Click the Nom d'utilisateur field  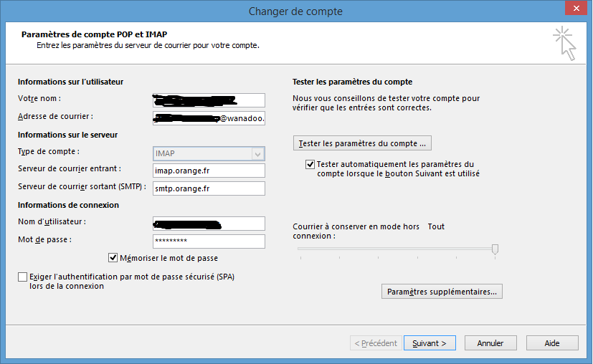[209, 224]
